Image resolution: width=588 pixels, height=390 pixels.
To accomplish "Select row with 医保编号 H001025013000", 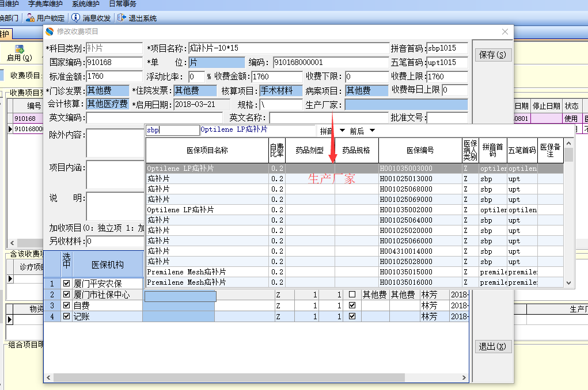I will pyautogui.click(x=354, y=179).
